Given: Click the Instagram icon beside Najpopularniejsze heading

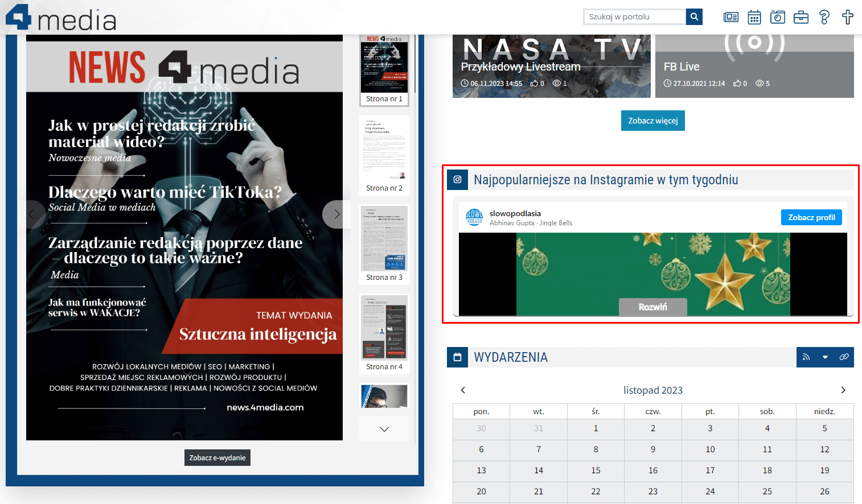Looking at the screenshot, I should click(x=457, y=180).
